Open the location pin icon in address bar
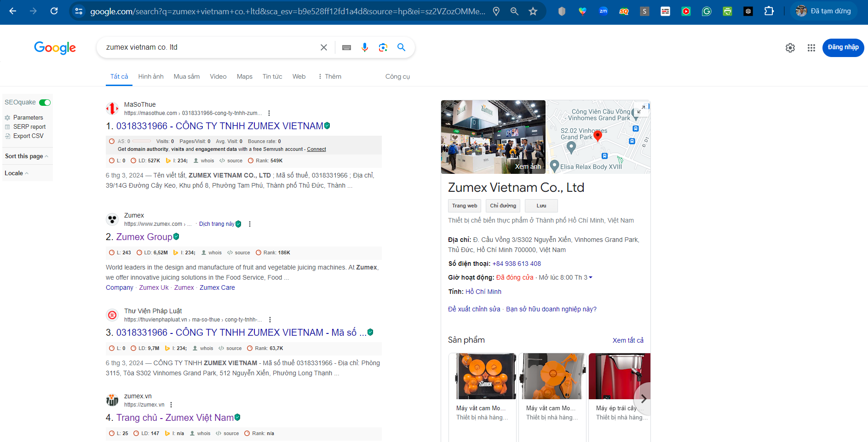868x442 pixels. coord(496,11)
